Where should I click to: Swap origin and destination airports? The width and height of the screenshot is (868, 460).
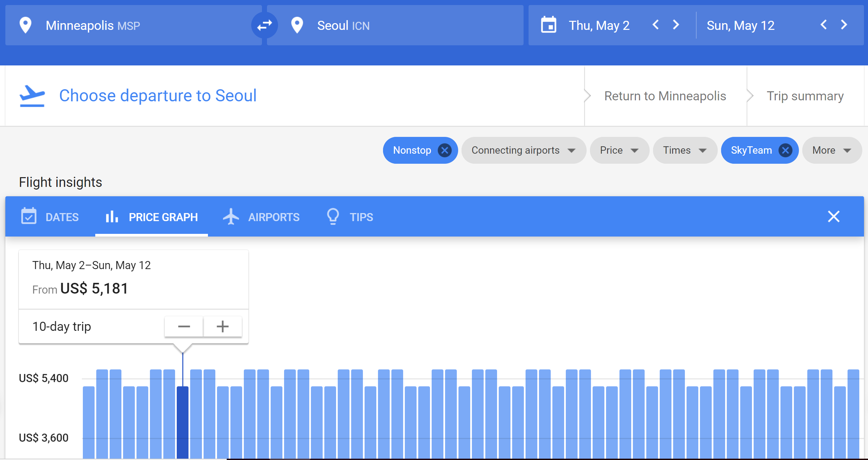click(x=265, y=25)
